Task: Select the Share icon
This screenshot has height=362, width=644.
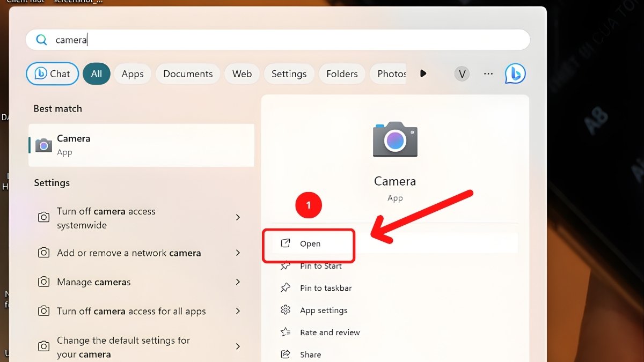Action: tap(286, 354)
